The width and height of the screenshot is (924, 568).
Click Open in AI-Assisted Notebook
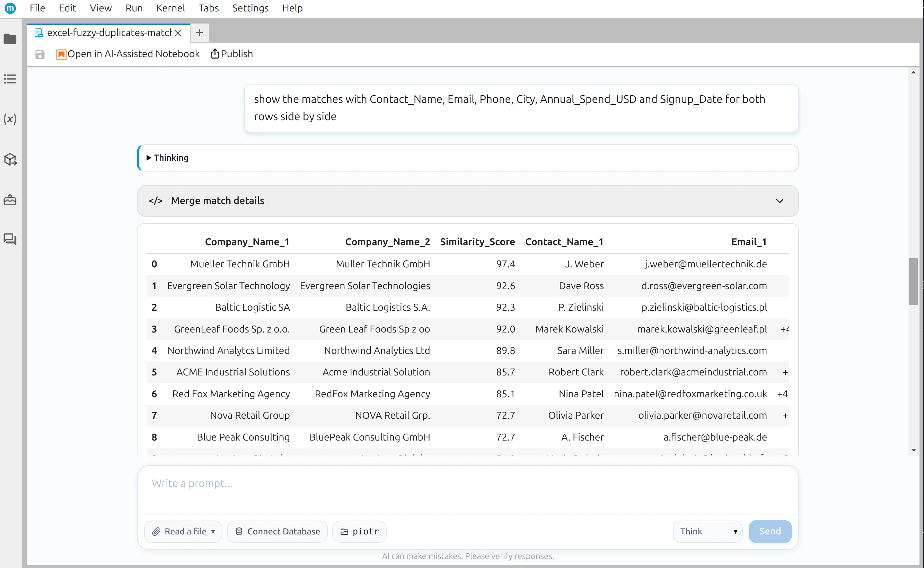pos(128,54)
